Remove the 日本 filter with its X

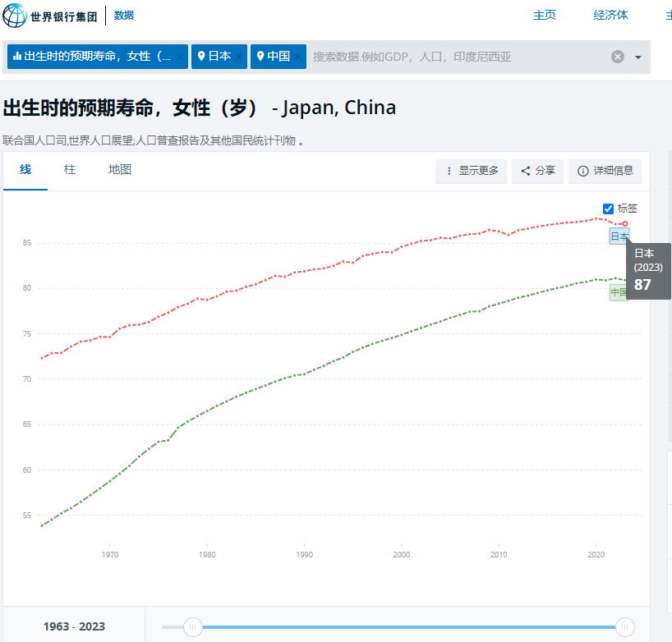(238, 57)
